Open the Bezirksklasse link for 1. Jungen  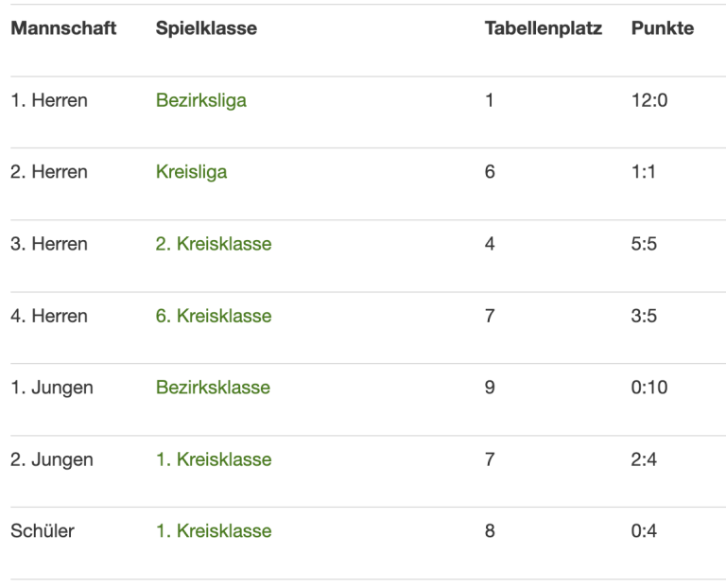[x=213, y=388]
